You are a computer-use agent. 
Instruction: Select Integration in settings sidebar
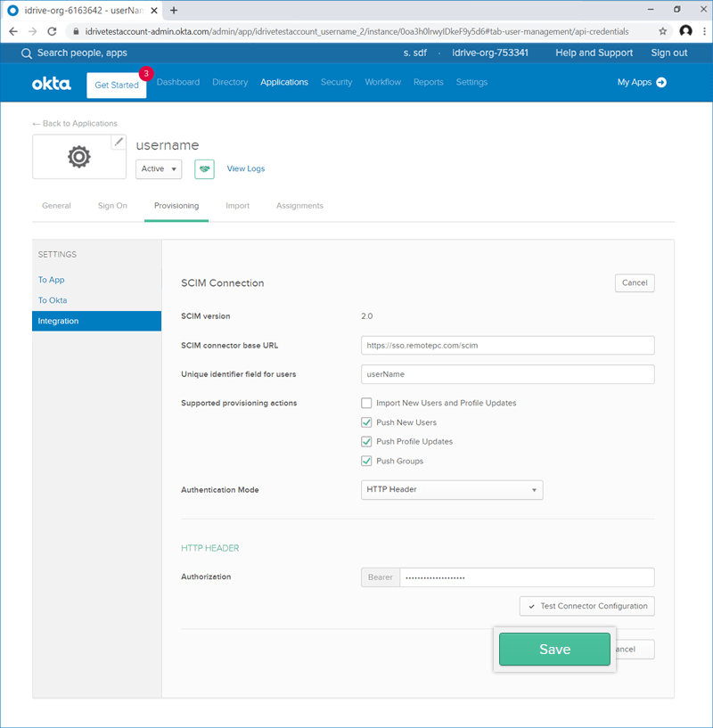tap(96, 321)
